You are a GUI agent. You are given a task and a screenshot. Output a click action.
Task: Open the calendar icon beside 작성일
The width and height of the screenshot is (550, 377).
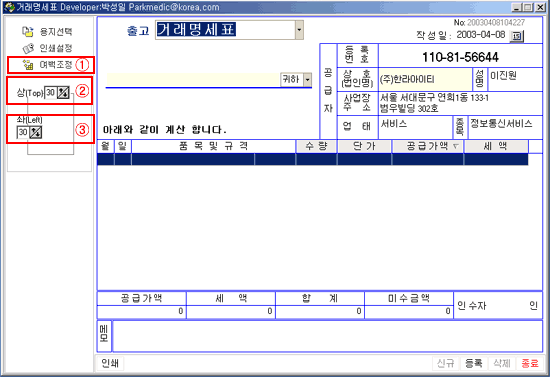coord(516,36)
